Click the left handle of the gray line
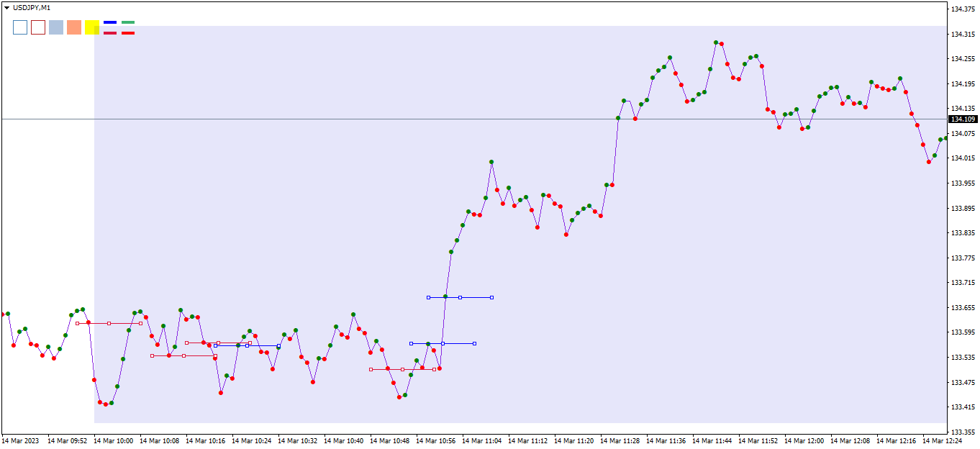Screen dimensions: 980x449 [77, 323]
